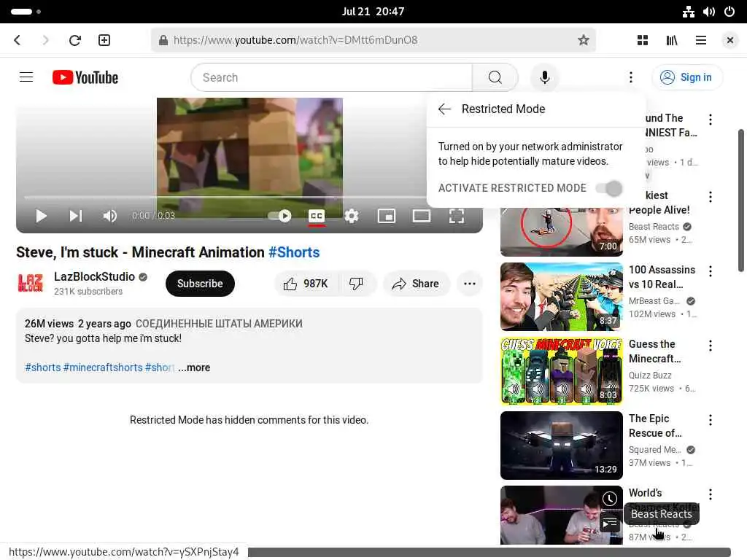This screenshot has height=560, width=747.
Task: Toggle closed captions in player
Action: (317, 216)
